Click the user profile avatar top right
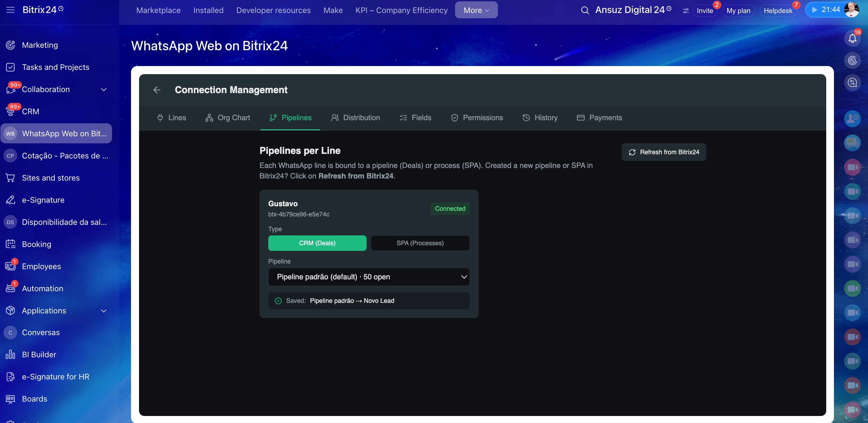 (x=852, y=10)
